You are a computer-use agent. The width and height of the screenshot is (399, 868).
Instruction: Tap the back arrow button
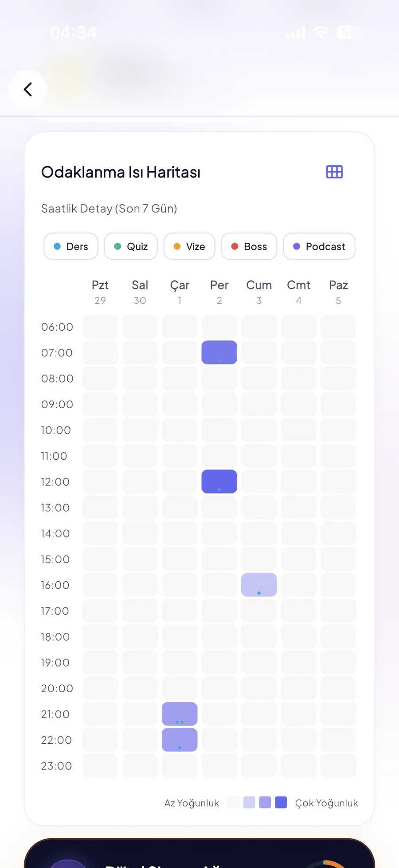pos(27,90)
